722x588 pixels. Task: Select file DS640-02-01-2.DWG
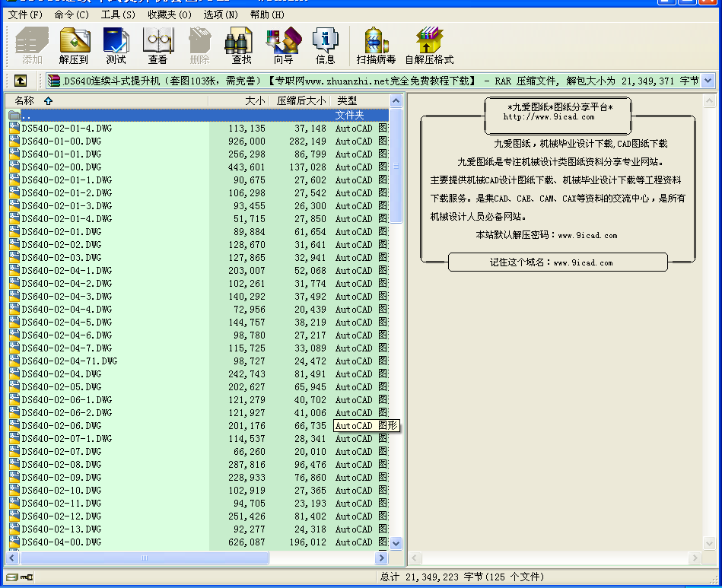point(67,193)
